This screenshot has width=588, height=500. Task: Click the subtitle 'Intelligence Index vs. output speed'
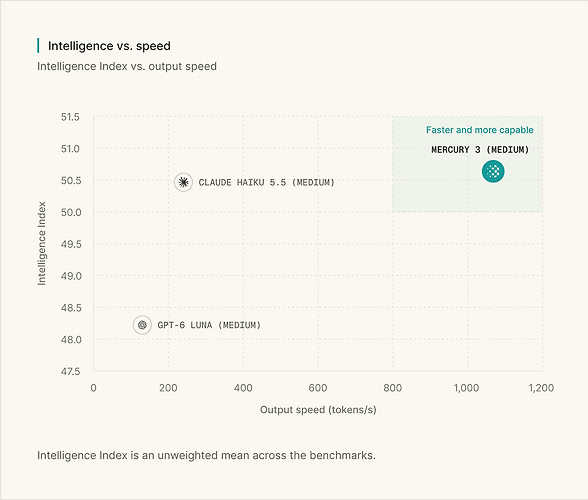pos(127,66)
